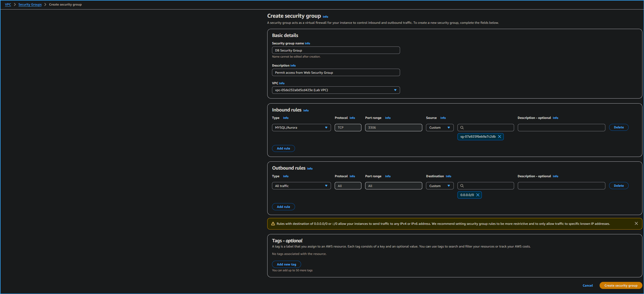Open the Info tooltip next to Security group name

(307, 43)
